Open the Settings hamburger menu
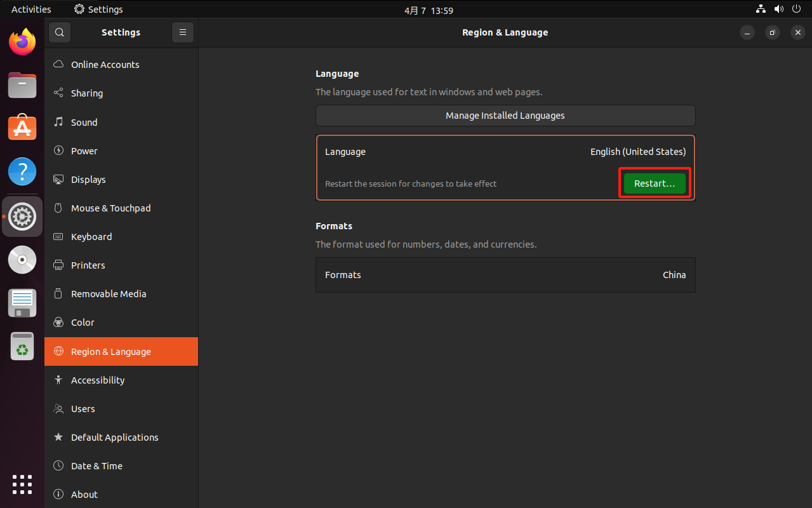 (x=183, y=32)
